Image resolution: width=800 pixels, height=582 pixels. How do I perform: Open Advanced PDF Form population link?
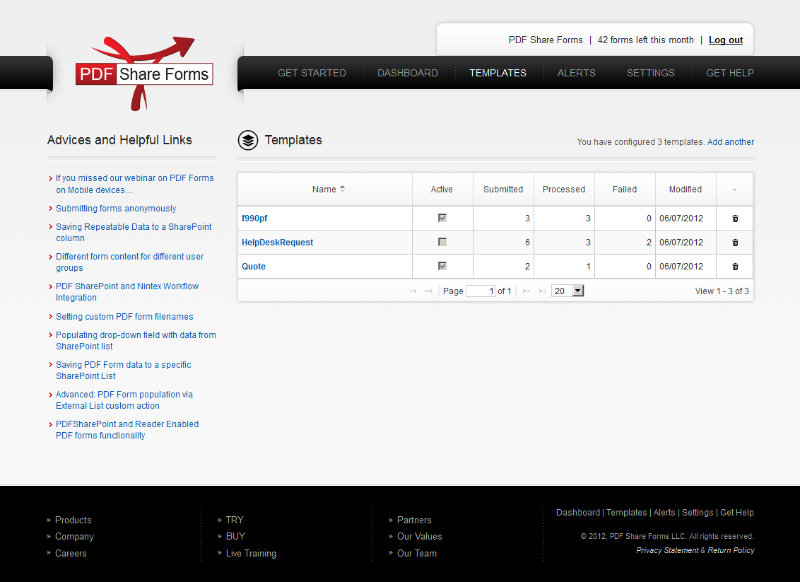(124, 400)
